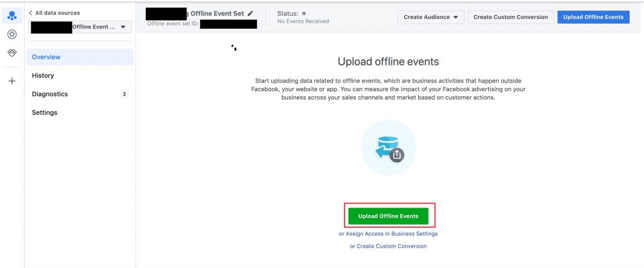Click the pencil icon to rename event set
This screenshot has width=644, height=268.
coord(250,13)
